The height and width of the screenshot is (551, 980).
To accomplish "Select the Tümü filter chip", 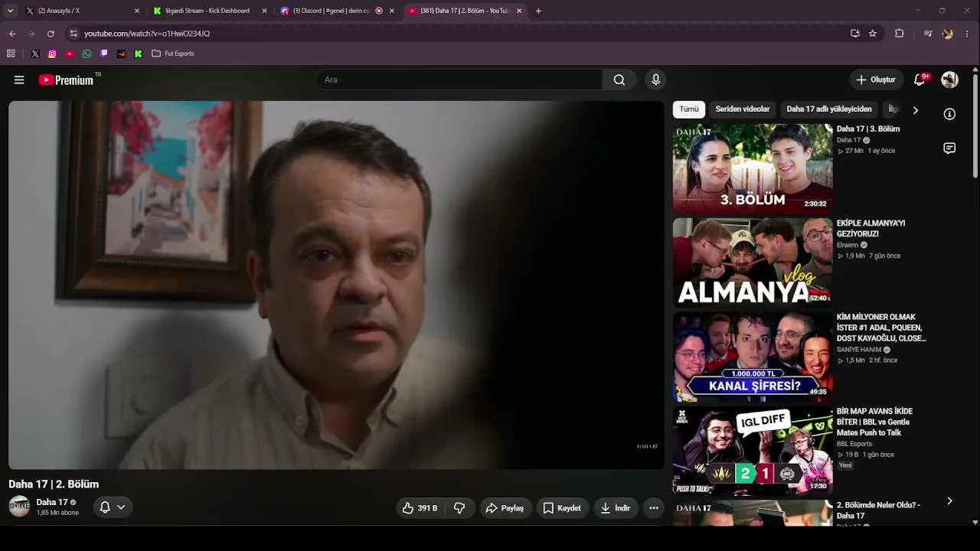I will point(689,109).
